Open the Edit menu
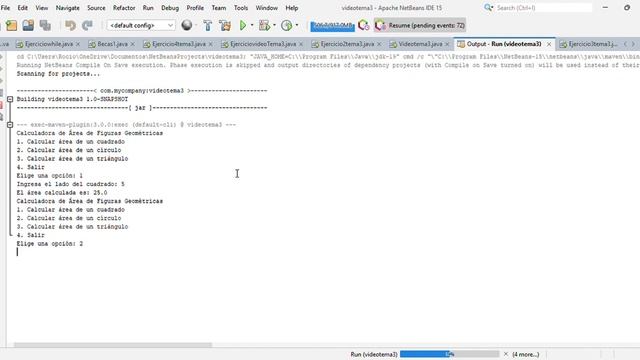The width and height of the screenshot is (640, 360). pyautogui.click(x=22, y=8)
